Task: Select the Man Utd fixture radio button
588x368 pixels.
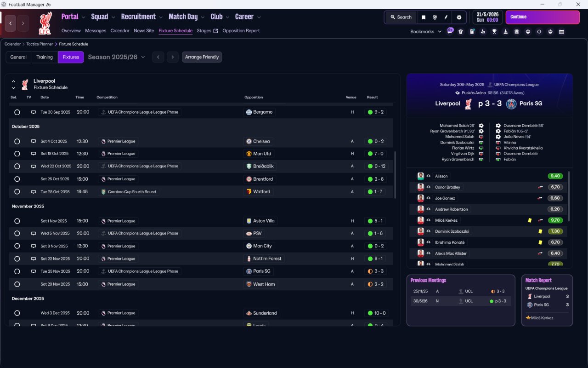Action: pyautogui.click(x=17, y=154)
